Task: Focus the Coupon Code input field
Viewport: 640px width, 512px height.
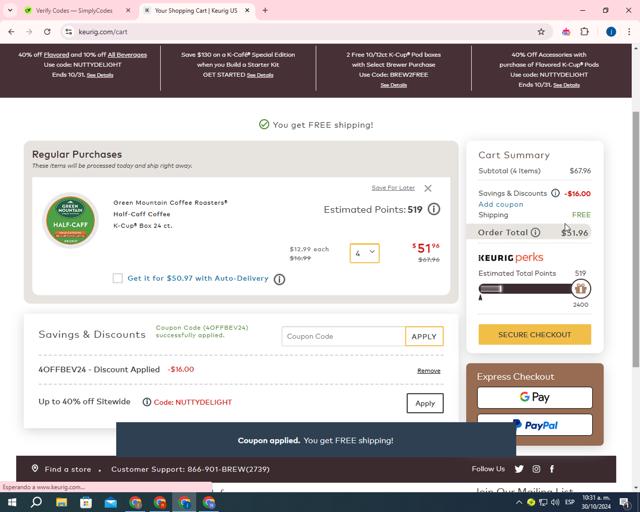Action: tap(343, 336)
